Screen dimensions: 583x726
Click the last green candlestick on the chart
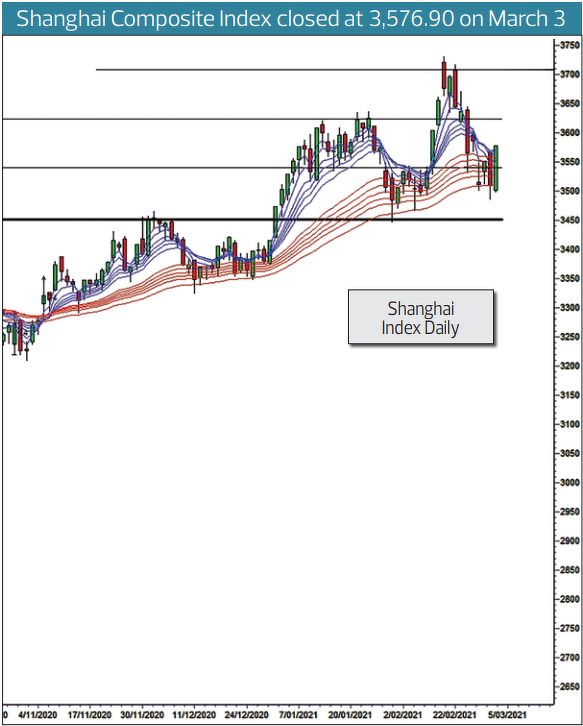pyautogui.click(x=496, y=168)
